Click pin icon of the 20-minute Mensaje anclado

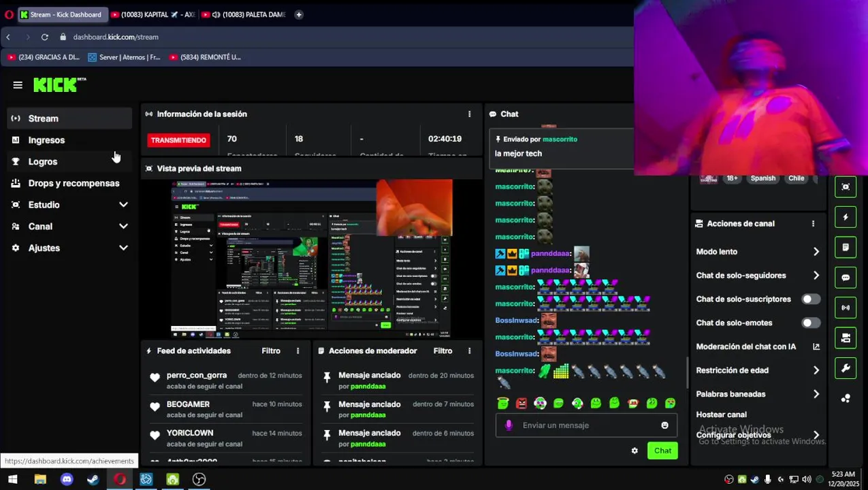[x=327, y=377]
